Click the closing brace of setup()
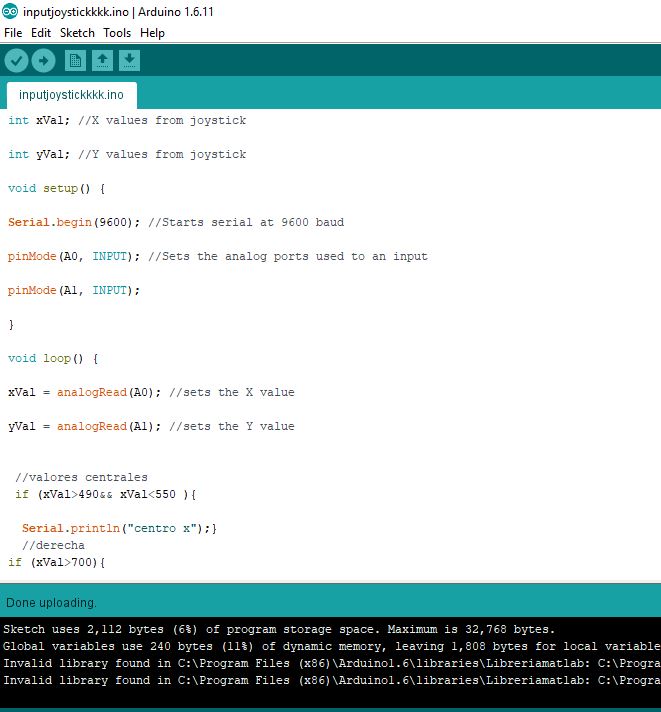Image resolution: width=661 pixels, height=712 pixels. 11,325
